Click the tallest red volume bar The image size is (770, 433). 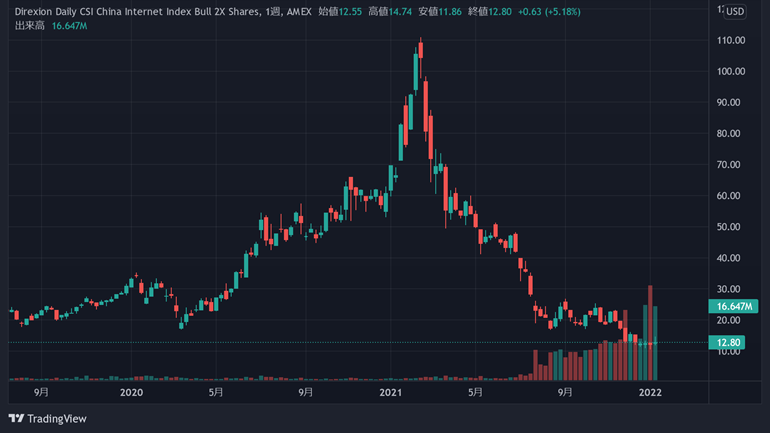pyautogui.click(x=650, y=333)
